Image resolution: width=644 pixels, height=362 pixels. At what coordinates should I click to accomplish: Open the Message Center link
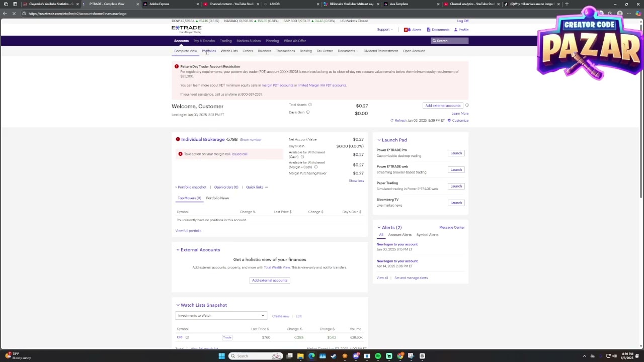[452, 227]
